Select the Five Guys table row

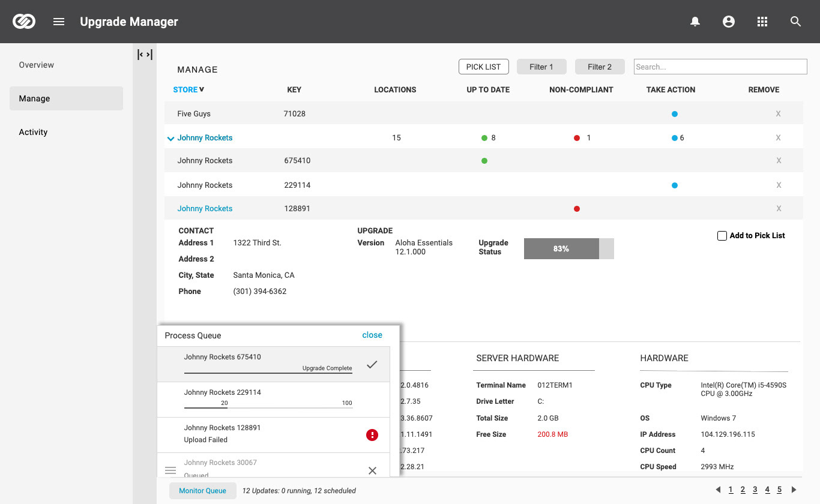coord(484,114)
